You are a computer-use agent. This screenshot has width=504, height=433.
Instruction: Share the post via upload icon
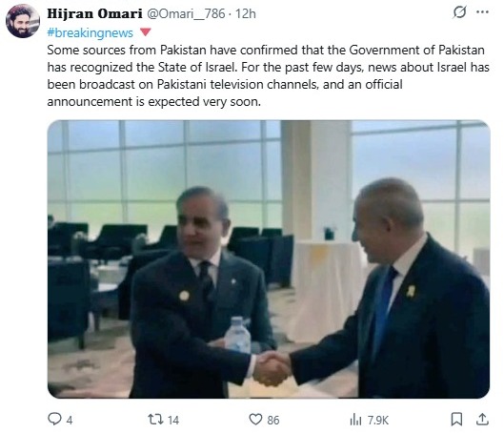[x=482, y=419]
